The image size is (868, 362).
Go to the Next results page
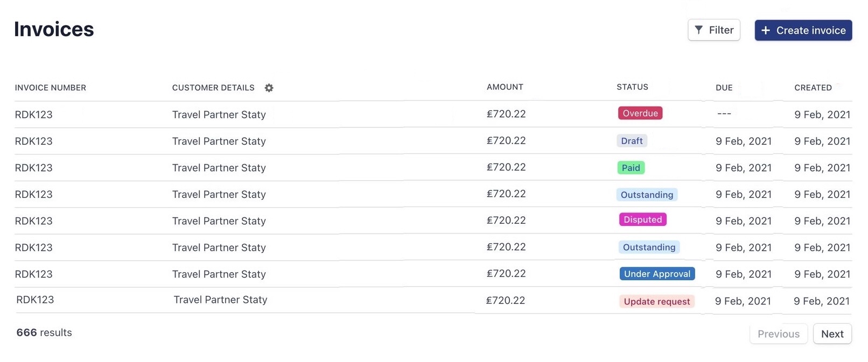[832, 334]
